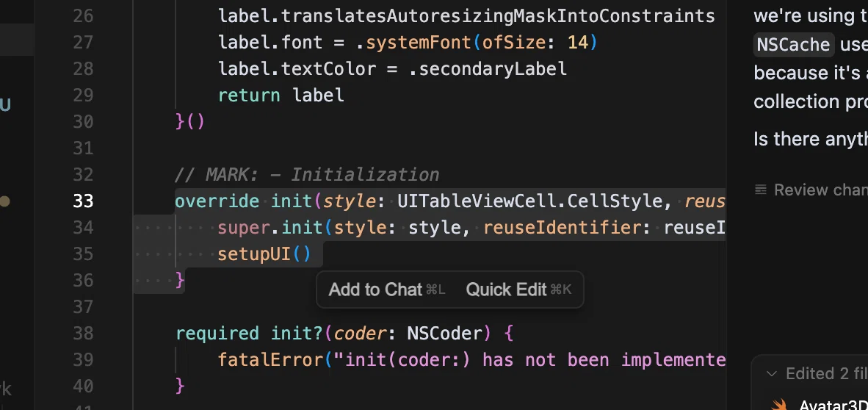Image resolution: width=868 pixels, height=410 pixels.
Task: Click the MARK Initialization comment line
Action: 307,175
